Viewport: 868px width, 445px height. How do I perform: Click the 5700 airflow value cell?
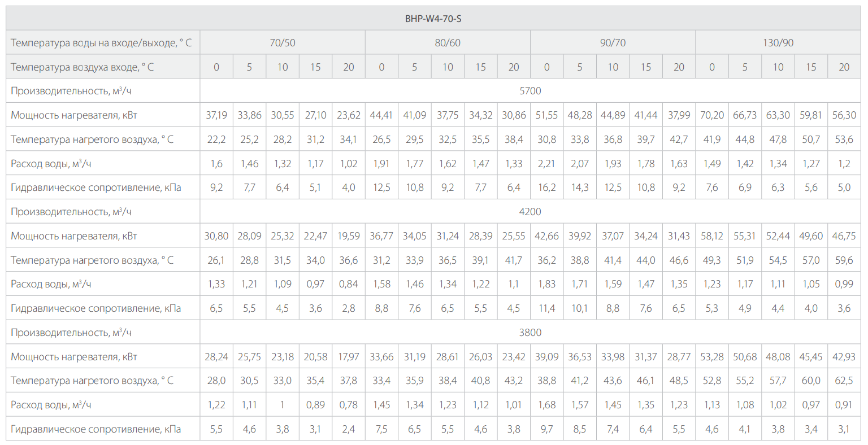point(530,91)
